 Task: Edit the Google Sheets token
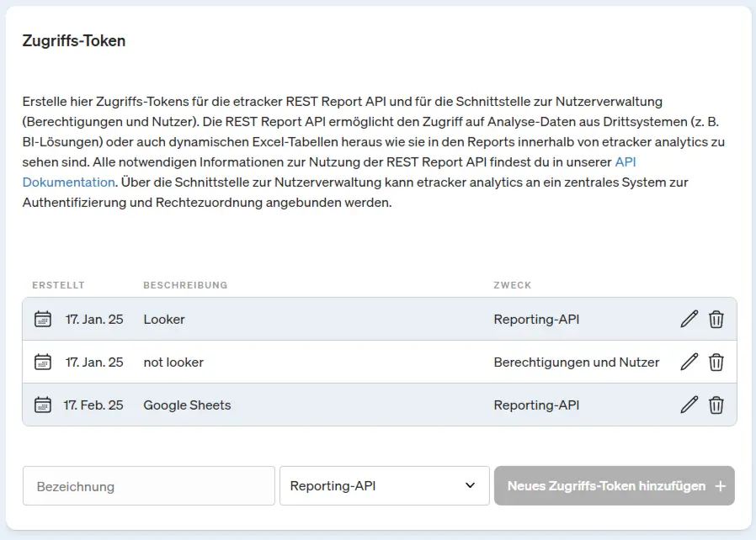pyautogui.click(x=689, y=405)
